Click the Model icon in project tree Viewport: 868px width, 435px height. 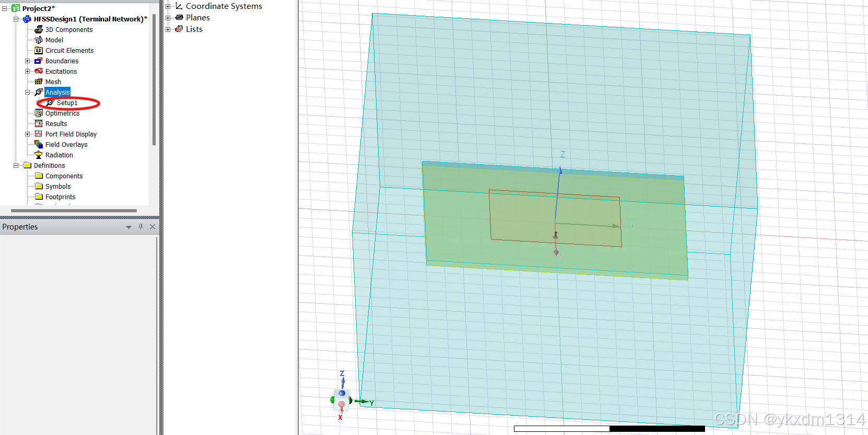pos(39,40)
